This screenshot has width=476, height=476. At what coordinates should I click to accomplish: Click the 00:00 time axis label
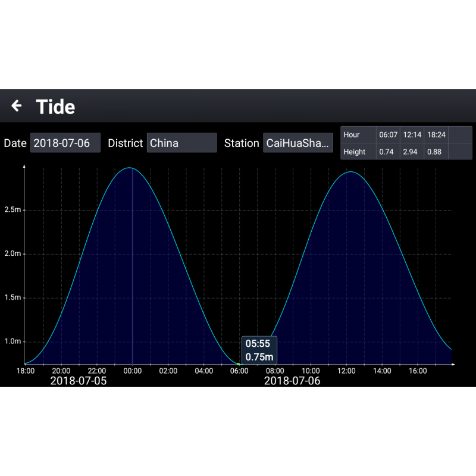point(132,371)
